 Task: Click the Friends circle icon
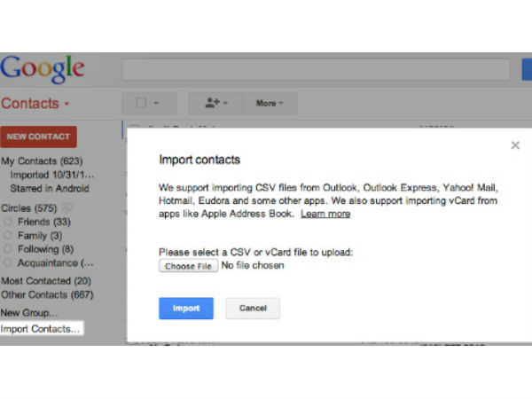[8, 222]
